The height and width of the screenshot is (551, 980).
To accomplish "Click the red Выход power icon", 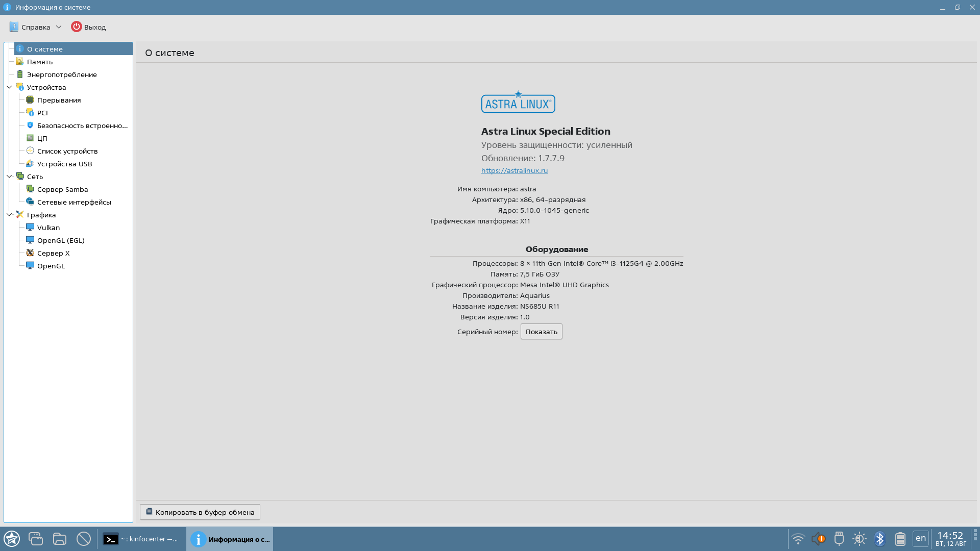I will tap(76, 27).
